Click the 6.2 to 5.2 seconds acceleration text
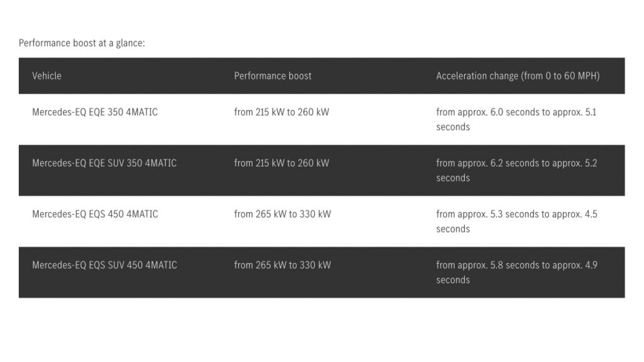 coord(517,171)
